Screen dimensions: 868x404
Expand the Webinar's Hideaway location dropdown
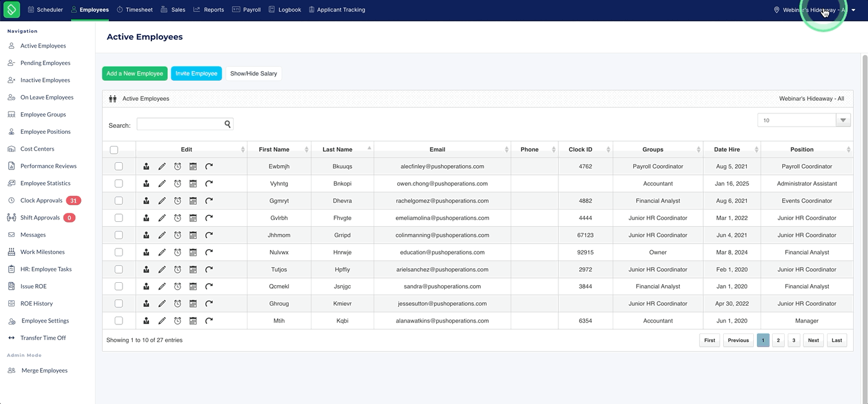(854, 10)
